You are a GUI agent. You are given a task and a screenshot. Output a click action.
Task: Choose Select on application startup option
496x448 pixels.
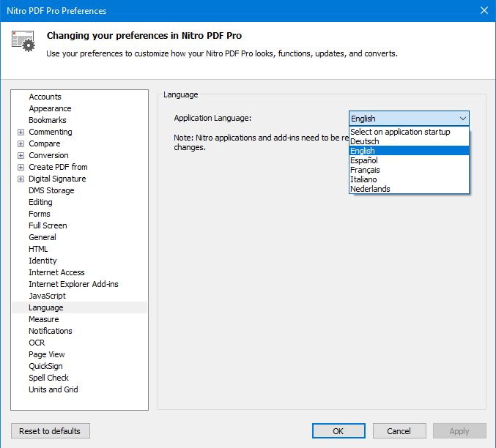click(x=409, y=132)
